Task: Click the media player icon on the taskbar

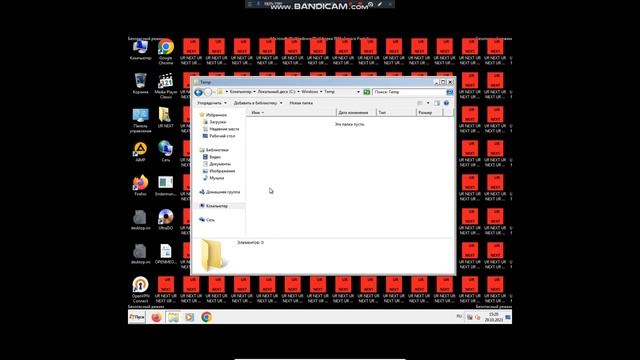Action: pyautogui.click(x=189, y=317)
